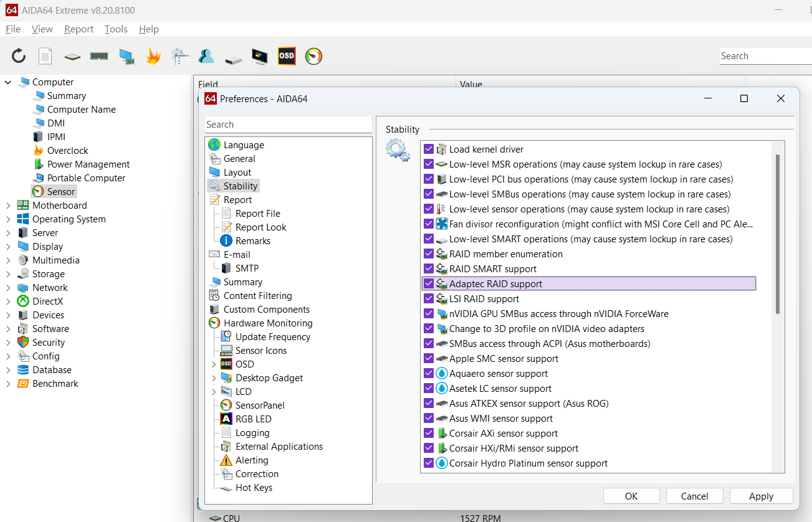
Task: Click the Apply button
Action: coord(761,496)
